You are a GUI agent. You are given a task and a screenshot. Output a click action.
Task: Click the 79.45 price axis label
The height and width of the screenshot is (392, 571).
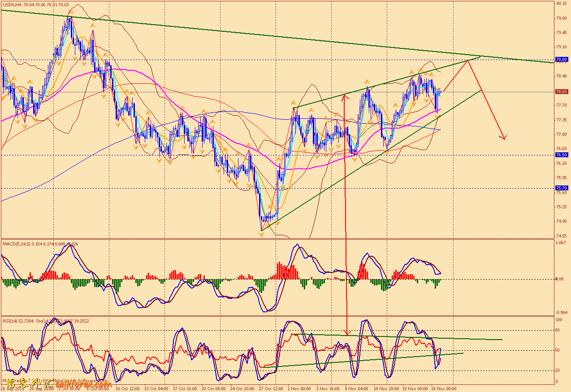[562, 33]
